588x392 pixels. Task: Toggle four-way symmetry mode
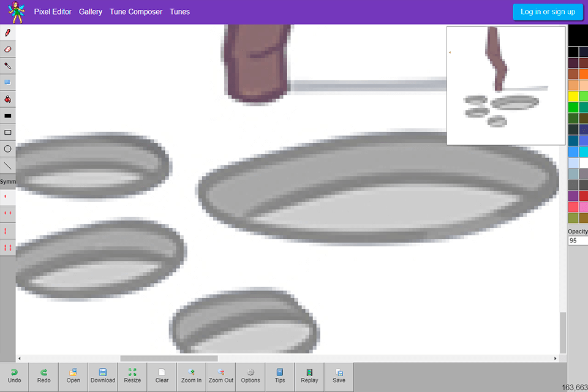pos(8,247)
